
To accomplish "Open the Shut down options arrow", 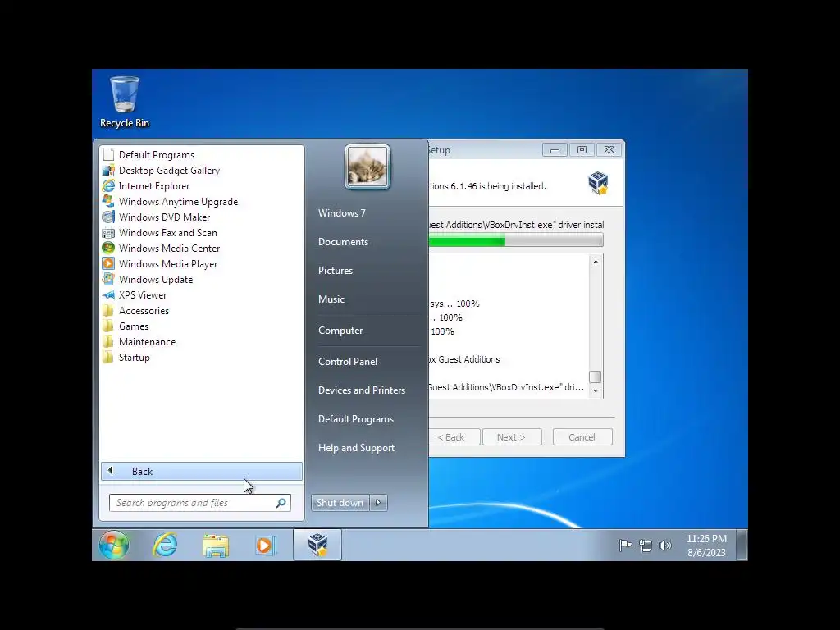I will (x=378, y=503).
